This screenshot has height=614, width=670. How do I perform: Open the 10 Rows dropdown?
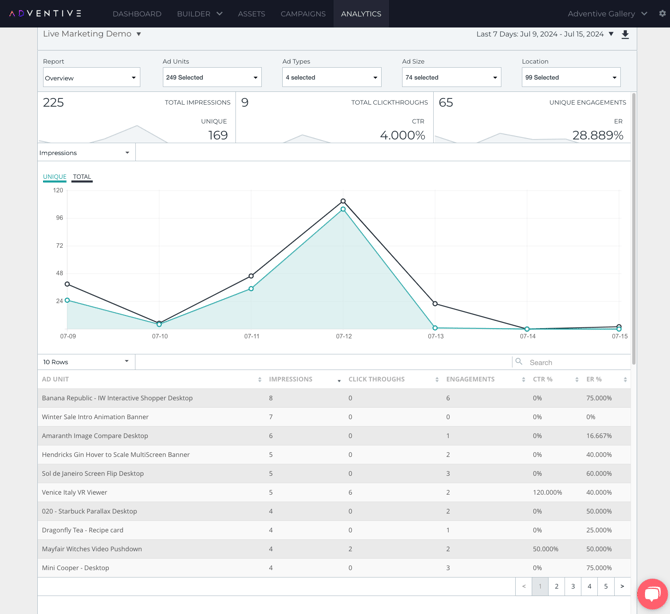(x=85, y=362)
